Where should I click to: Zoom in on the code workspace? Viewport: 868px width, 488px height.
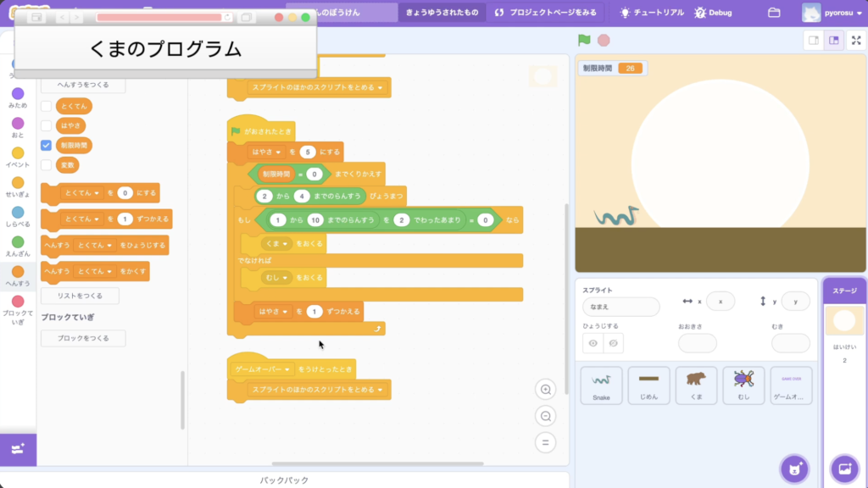[x=546, y=390]
